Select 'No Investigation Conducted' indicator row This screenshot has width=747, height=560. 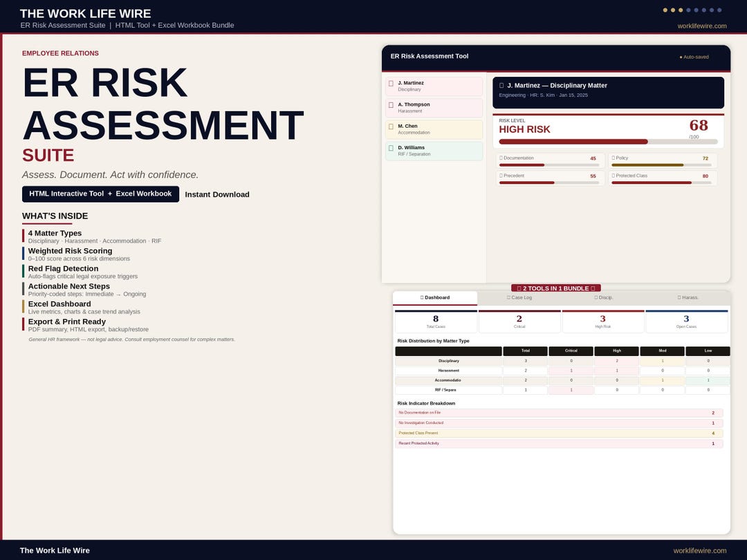[x=560, y=423]
